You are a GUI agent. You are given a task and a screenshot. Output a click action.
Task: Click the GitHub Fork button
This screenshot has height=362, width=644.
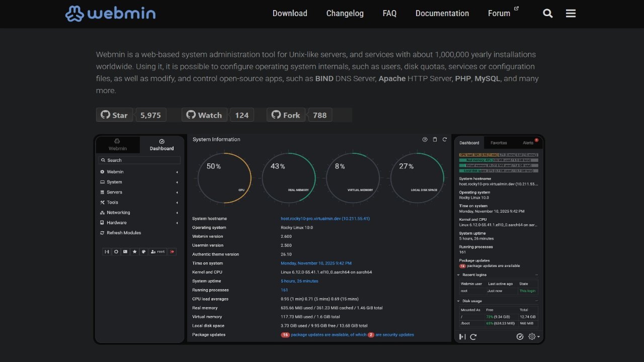pyautogui.click(x=286, y=115)
